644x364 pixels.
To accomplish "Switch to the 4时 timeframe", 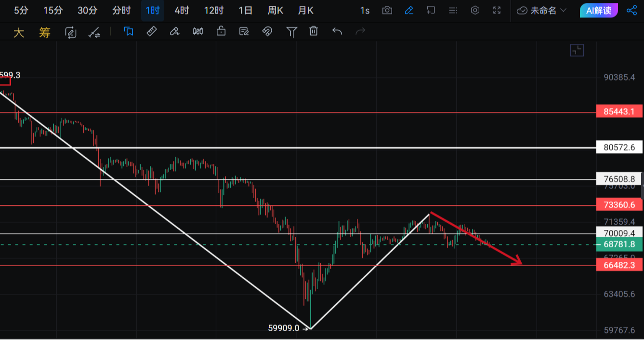I will (182, 11).
